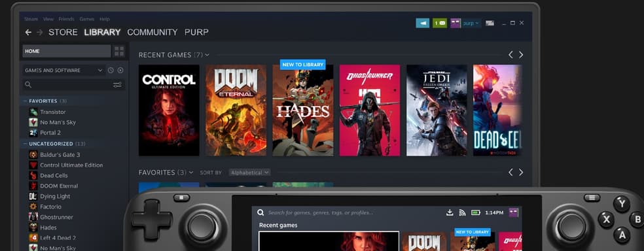The width and height of the screenshot is (644, 251).
Task: Open DOOM Eternal cover in Recent Games
Action: pyautogui.click(x=236, y=110)
